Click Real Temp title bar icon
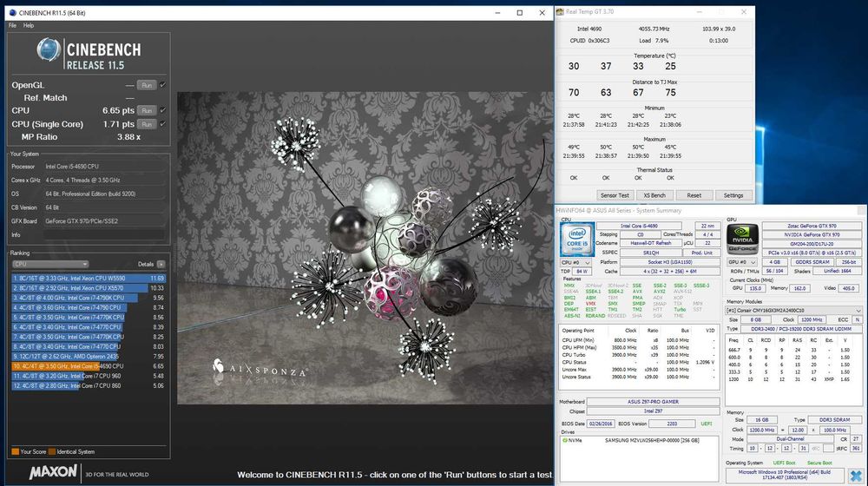The width and height of the screenshot is (868, 486). pyautogui.click(x=560, y=11)
